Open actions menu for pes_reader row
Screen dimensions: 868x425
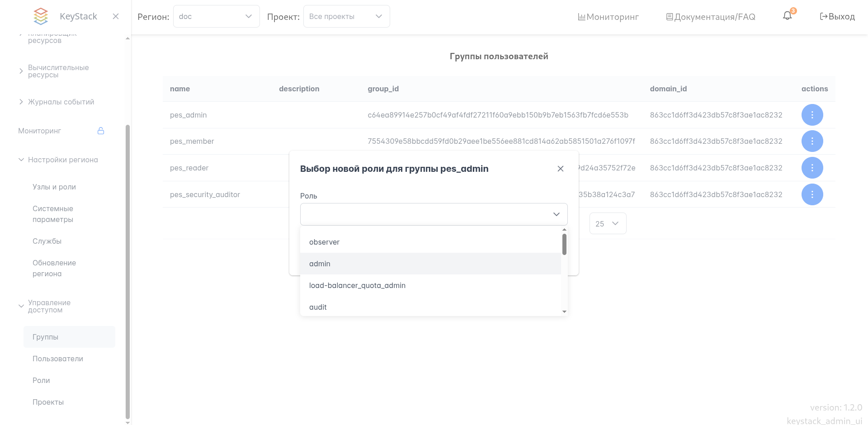812,168
